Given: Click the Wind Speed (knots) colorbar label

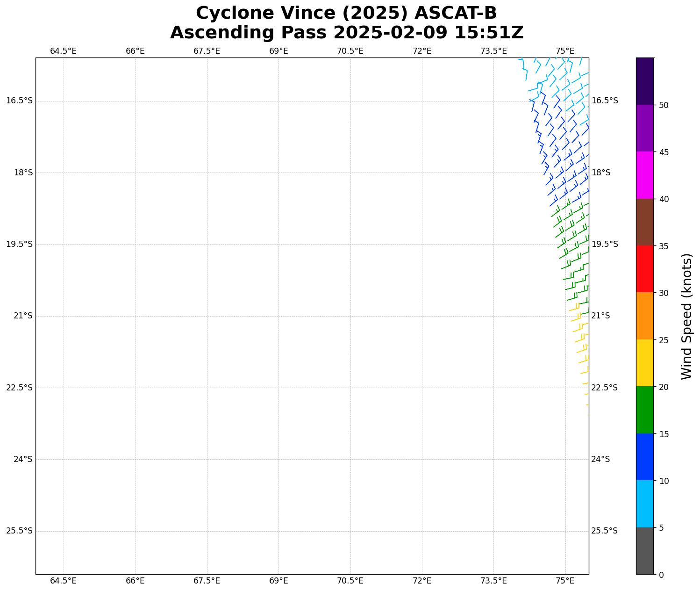Looking at the screenshot, I should (x=686, y=316).
